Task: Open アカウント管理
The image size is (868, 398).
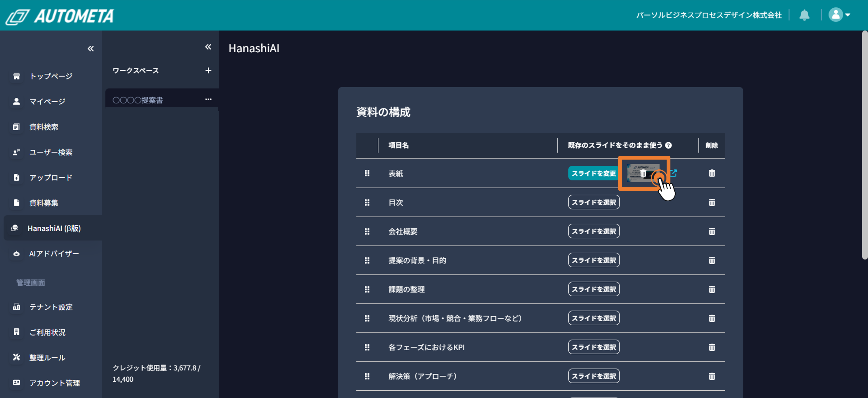Action: point(51,383)
